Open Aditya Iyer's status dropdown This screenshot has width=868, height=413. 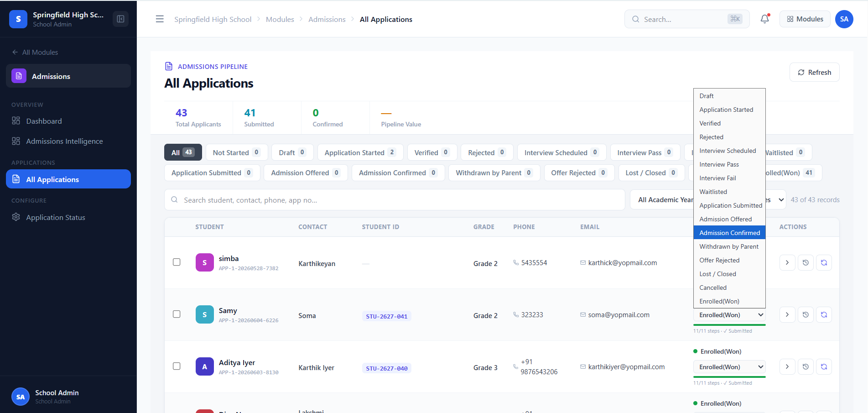[729, 367]
